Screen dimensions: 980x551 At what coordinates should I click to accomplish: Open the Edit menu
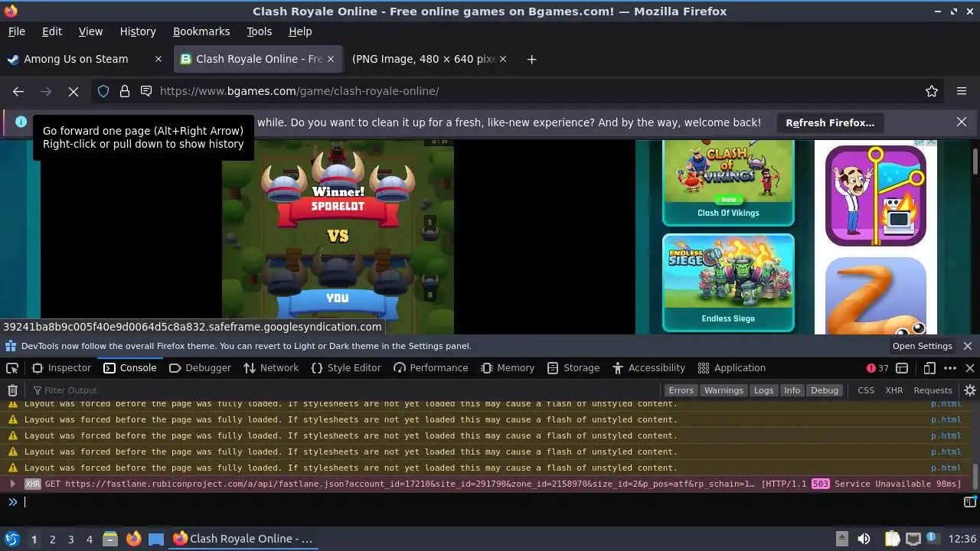52,31
